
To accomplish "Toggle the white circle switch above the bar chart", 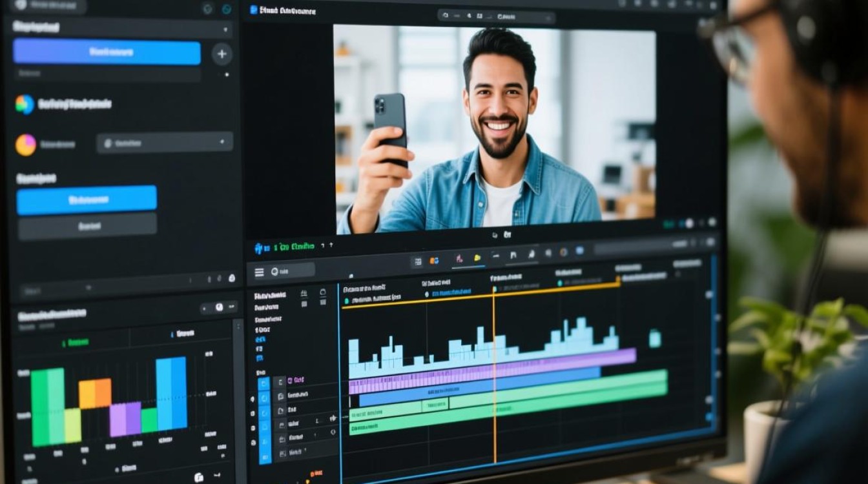I will click(x=219, y=308).
